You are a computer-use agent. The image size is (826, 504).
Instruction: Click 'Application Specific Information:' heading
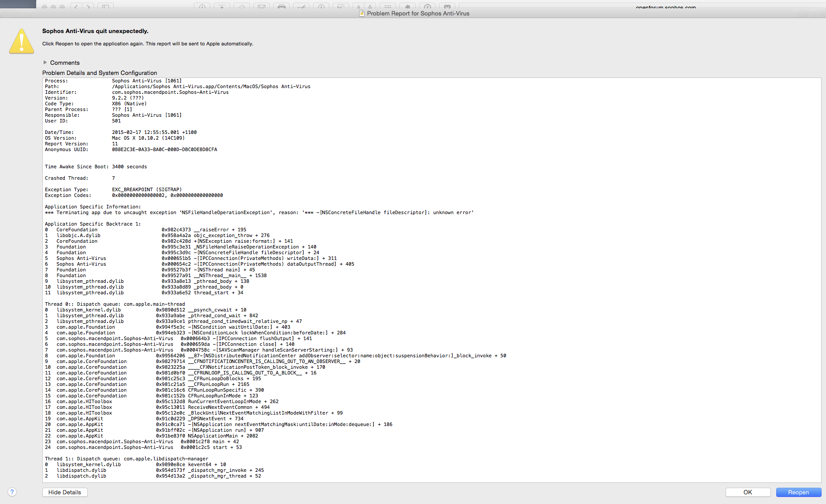93,207
